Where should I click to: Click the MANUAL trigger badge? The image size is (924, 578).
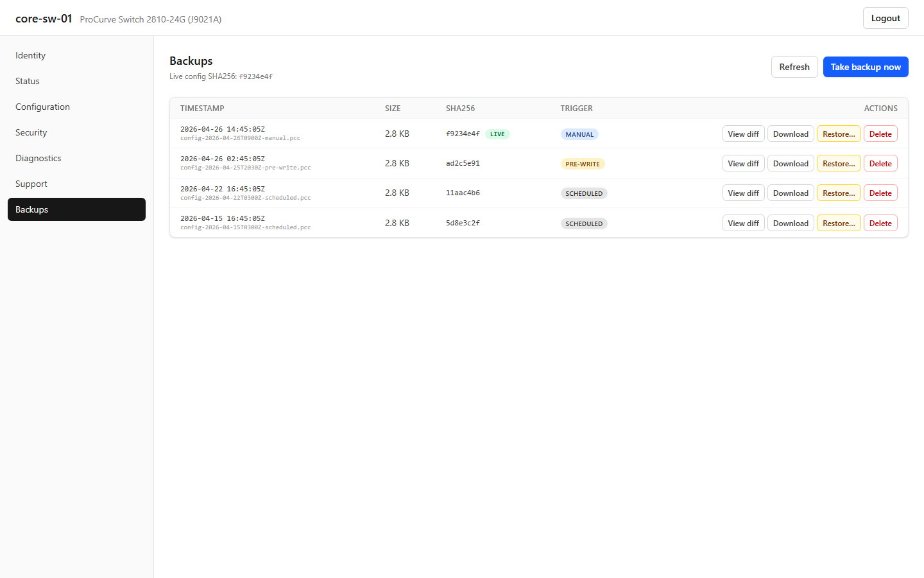[579, 134]
